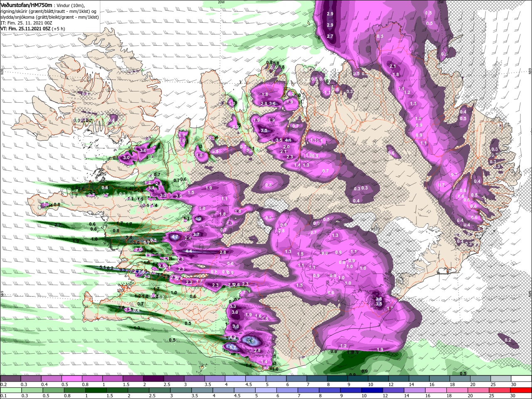Click the '0.1' legend value label
532x399 pixels.
3,396
